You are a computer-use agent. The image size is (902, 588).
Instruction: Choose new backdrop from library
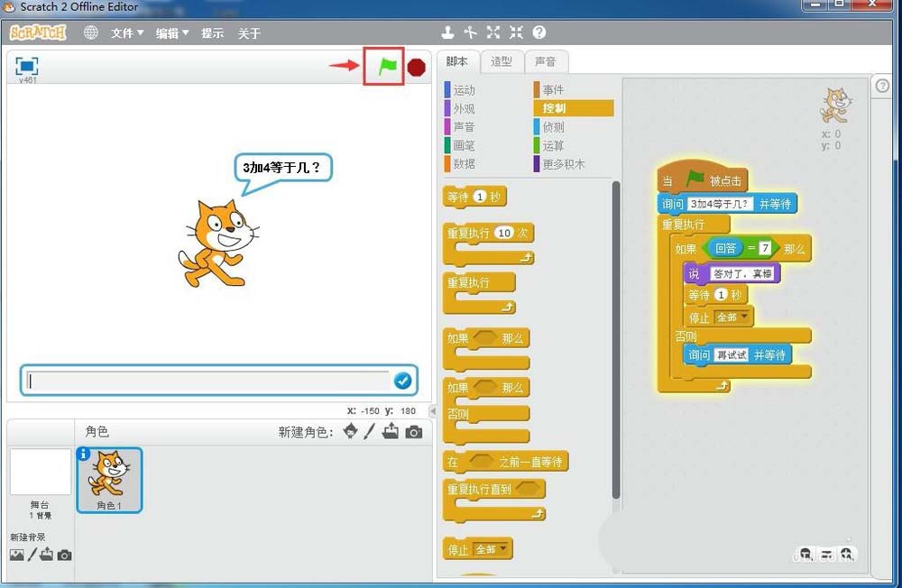pyautogui.click(x=16, y=556)
